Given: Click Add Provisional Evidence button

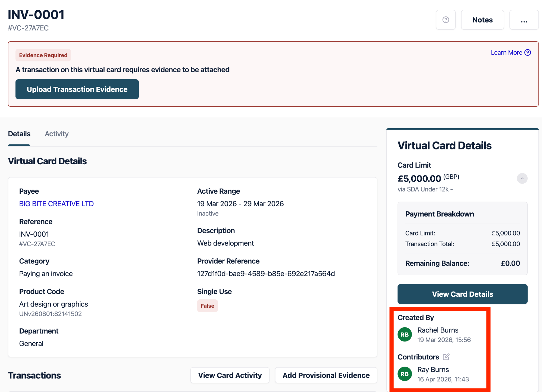Looking at the screenshot, I should click(x=326, y=375).
